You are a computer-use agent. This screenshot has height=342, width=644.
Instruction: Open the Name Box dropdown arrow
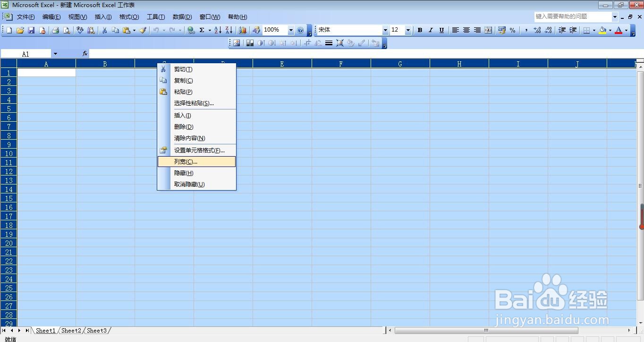(x=55, y=54)
